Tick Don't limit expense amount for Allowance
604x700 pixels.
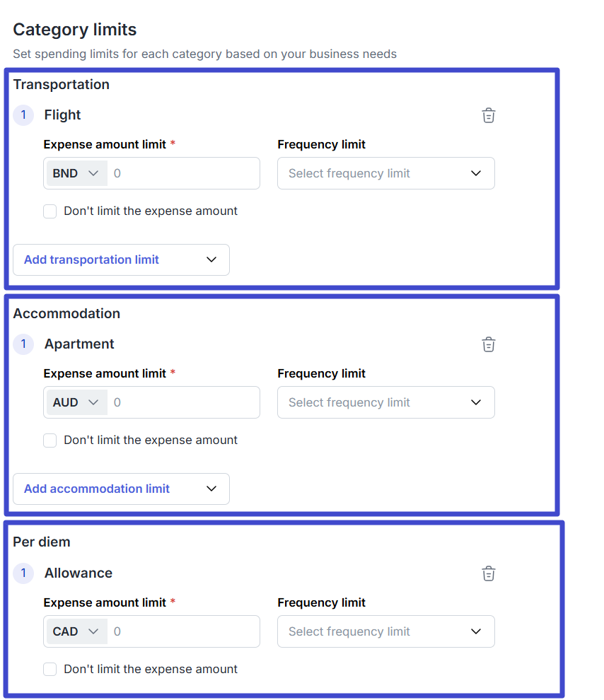(x=50, y=670)
